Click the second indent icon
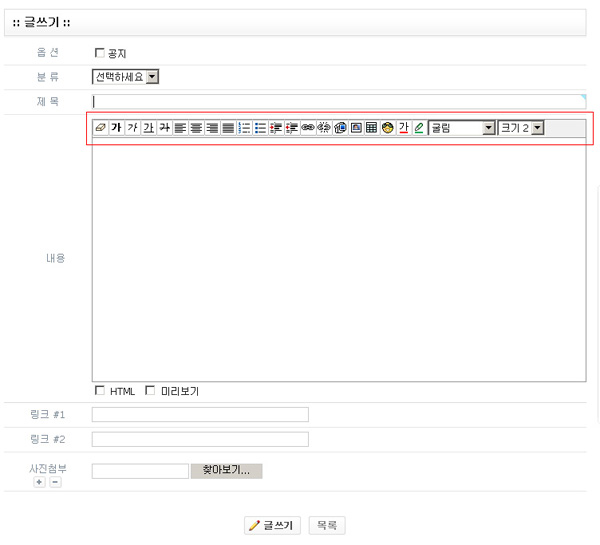Screen dimensions: 600x545 (x=292, y=127)
